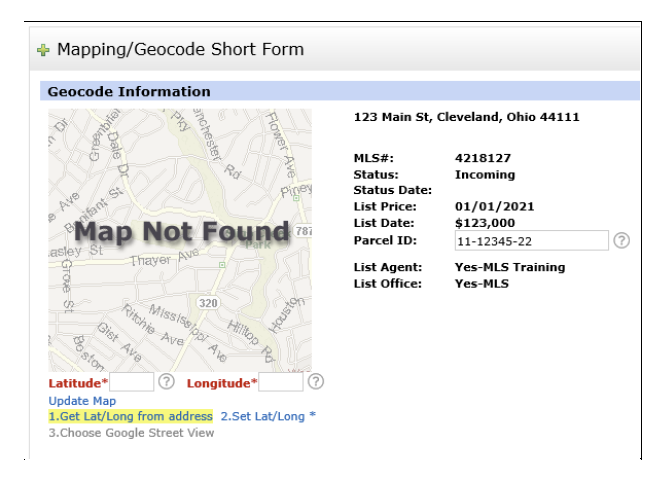Image resolution: width=662 pixels, height=483 pixels.
Task: Click the $123,000 value
Action: coord(485,223)
